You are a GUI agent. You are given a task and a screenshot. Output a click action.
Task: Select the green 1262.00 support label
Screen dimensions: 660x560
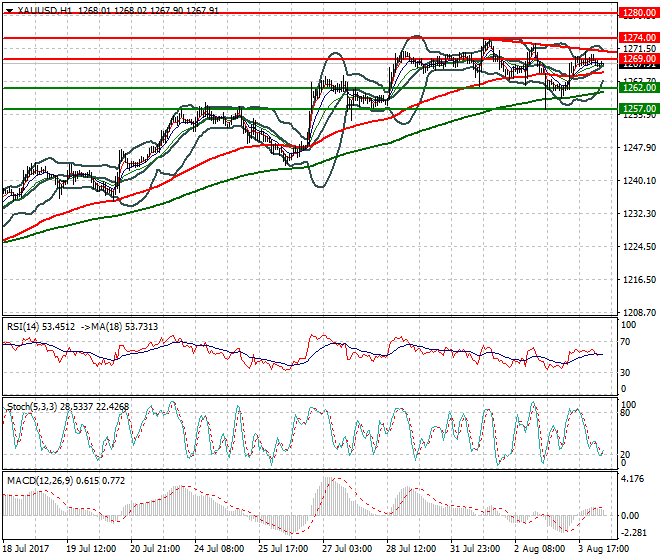(x=639, y=88)
